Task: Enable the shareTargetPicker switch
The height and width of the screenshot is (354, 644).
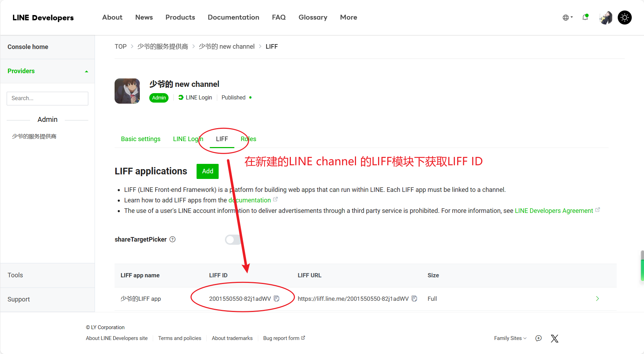Action: point(233,240)
